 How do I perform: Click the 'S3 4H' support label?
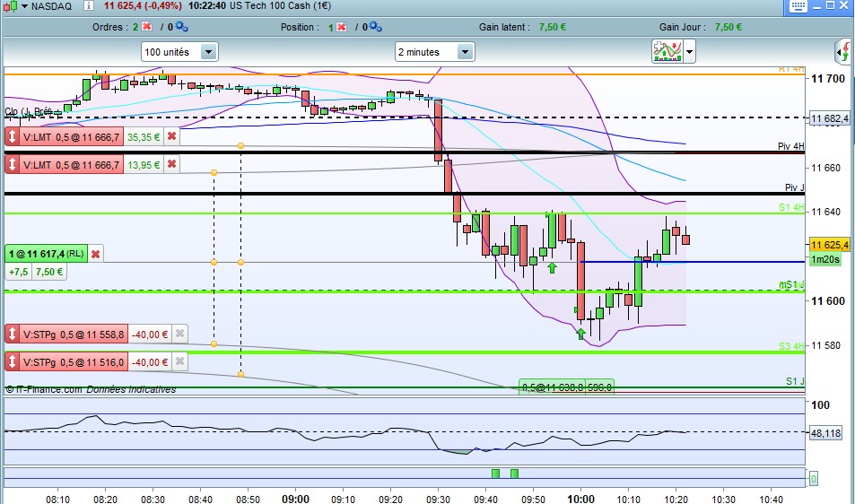(x=791, y=346)
